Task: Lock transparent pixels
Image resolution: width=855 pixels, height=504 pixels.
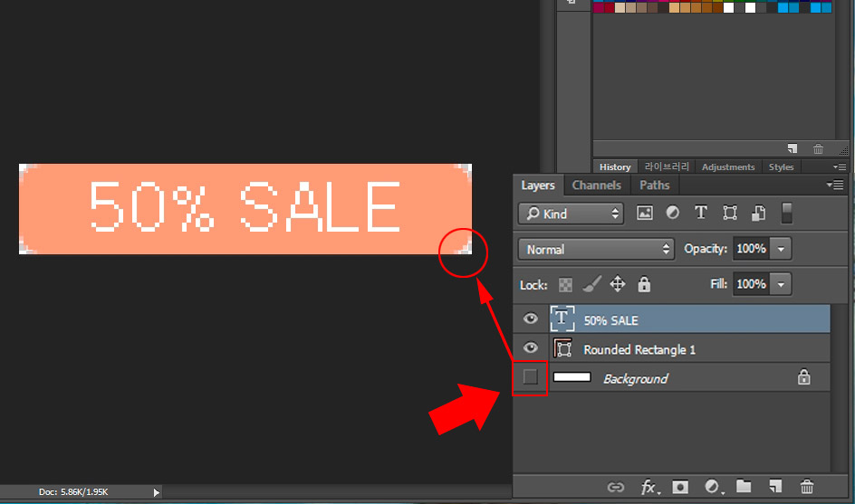Action: click(x=565, y=284)
